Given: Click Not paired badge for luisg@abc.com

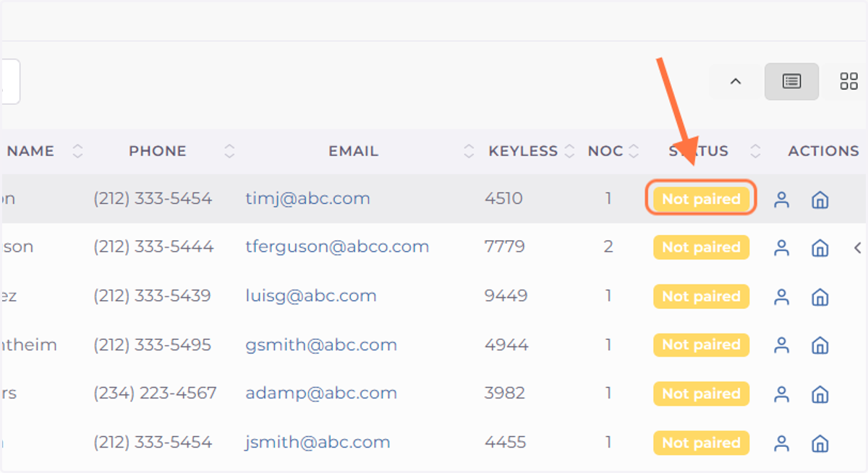Looking at the screenshot, I should coord(701,297).
